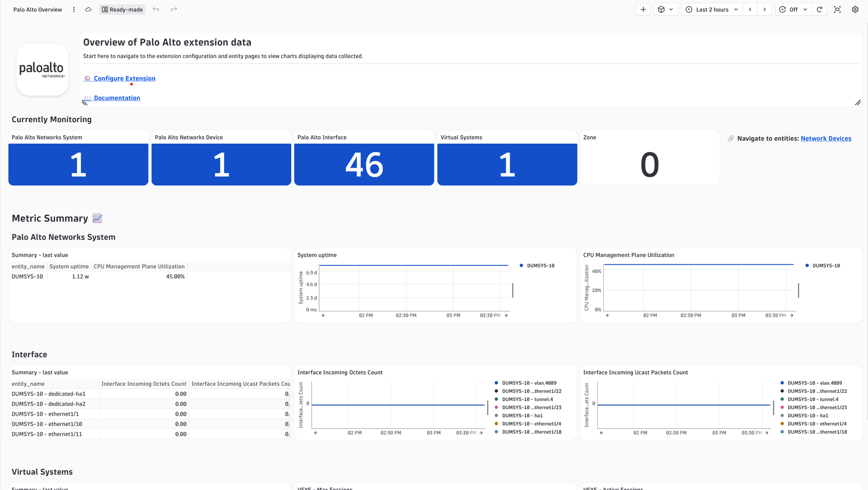This screenshot has width=868, height=490.
Task: Toggle ethernet1/4 legend in Incoming Octets chart
Action: coord(527,424)
